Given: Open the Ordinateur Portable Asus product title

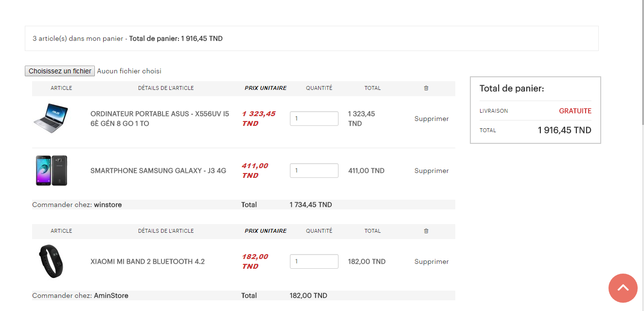Looking at the screenshot, I should [x=160, y=119].
